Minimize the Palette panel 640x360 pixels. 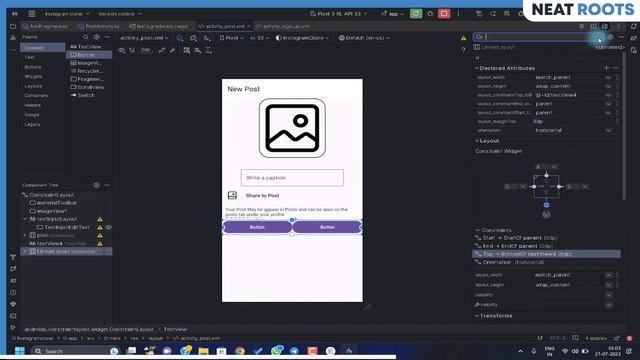(107, 37)
